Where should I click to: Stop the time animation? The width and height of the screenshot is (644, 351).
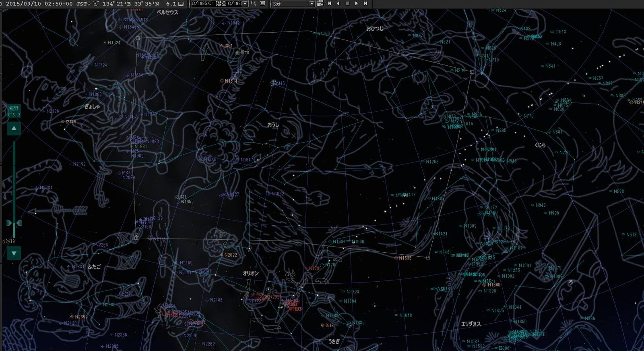347,3
